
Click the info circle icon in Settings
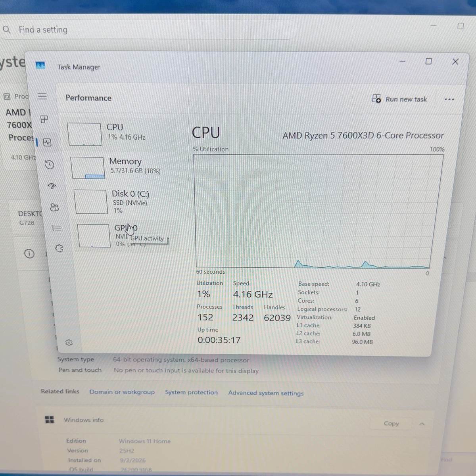29,253
